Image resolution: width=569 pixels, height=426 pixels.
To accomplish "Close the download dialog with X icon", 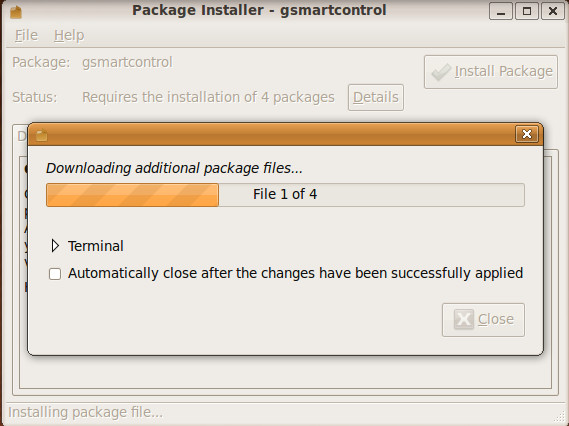I will (x=527, y=134).
